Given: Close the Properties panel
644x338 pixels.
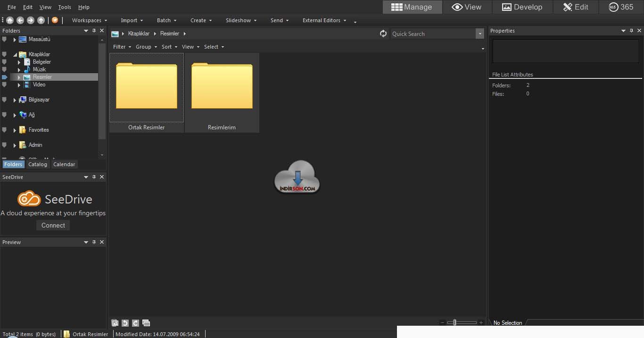Looking at the screenshot, I should pos(640,31).
